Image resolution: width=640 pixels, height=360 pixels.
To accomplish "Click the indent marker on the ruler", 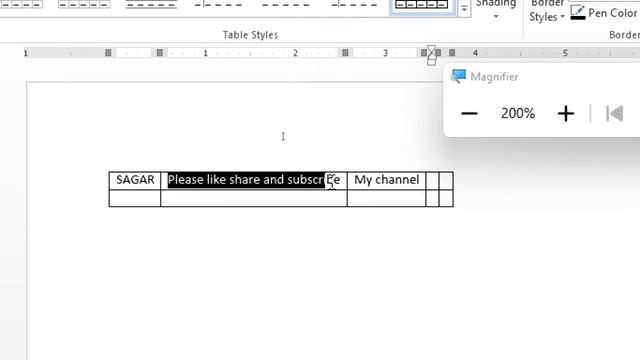I will click(431, 55).
